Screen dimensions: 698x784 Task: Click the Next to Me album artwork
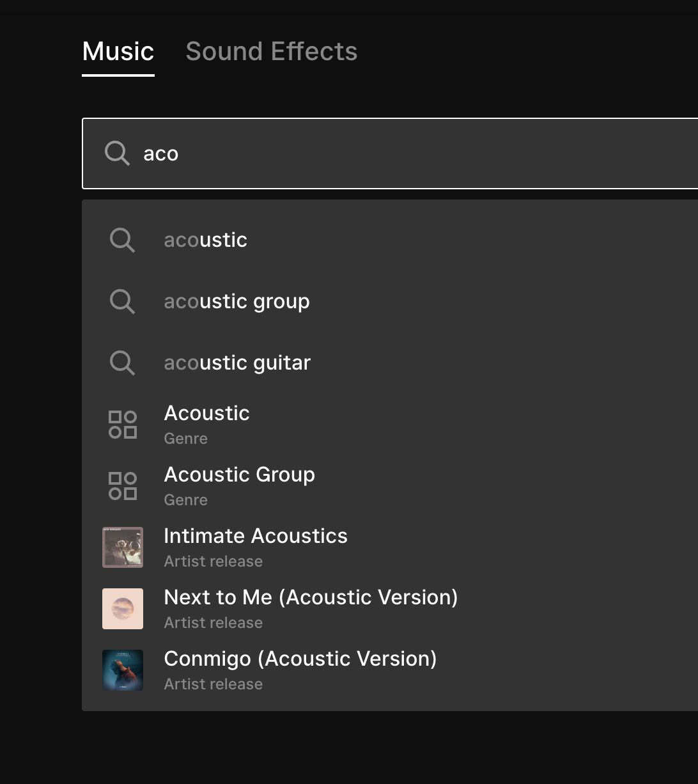coord(123,609)
